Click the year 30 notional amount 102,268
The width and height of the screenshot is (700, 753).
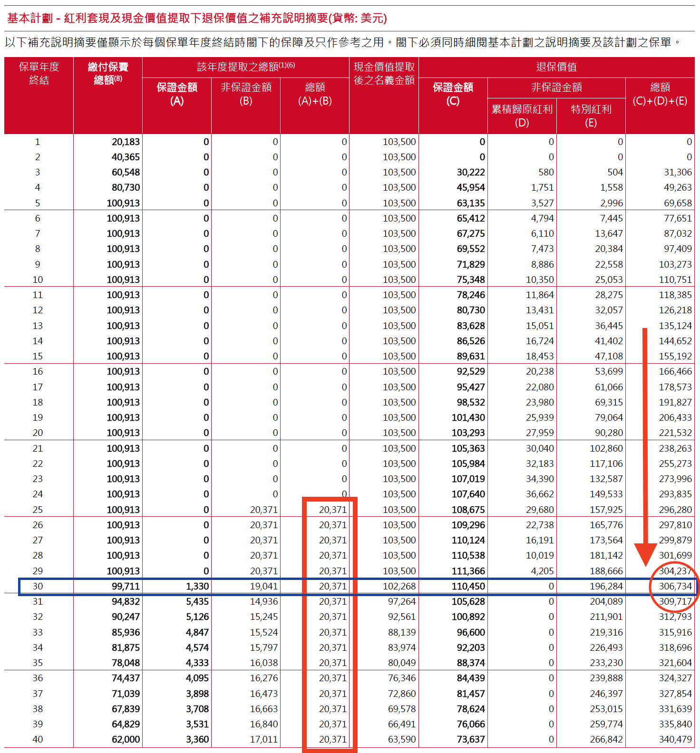point(399,586)
